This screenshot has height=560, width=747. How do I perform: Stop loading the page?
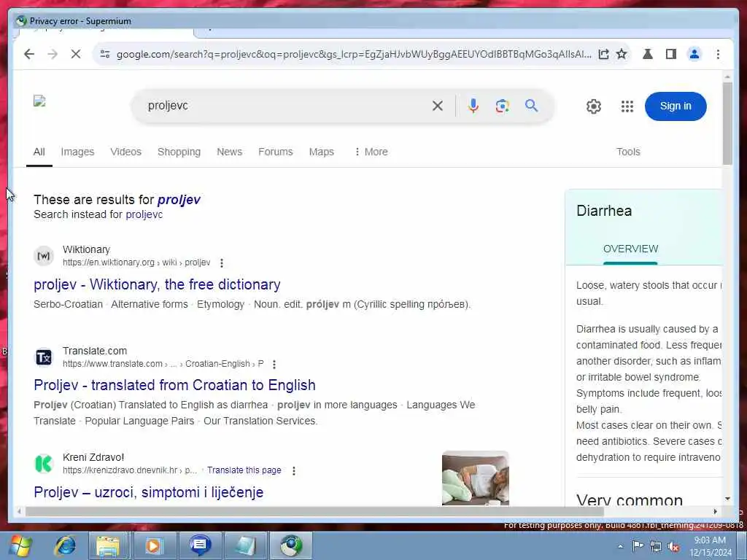pyautogui.click(x=76, y=54)
